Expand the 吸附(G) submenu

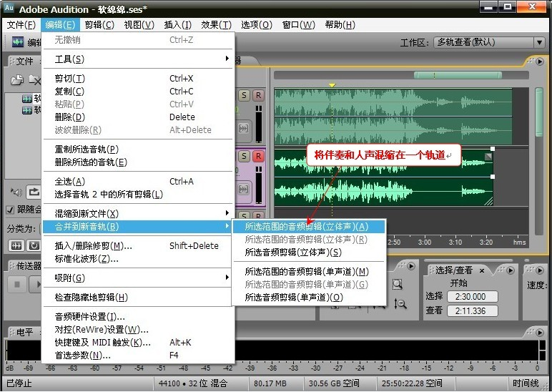tap(138, 278)
